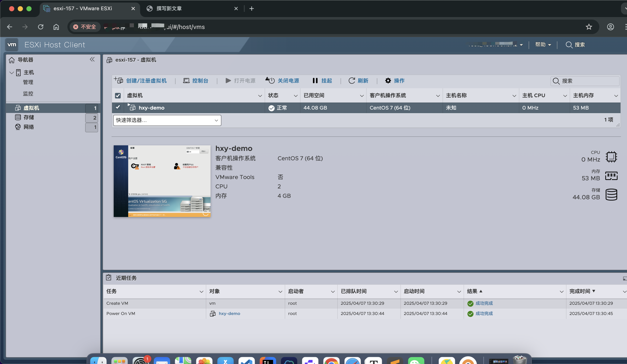Open the 客户机操作系统 column dropdown
This screenshot has width=627, height=364.
pyautogui.click(x=438, y=96)
